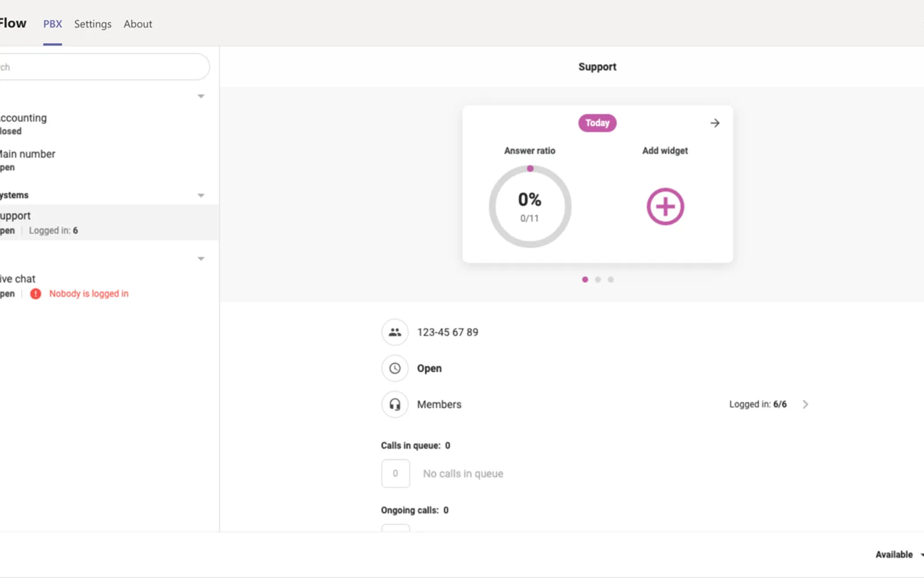This screenshot has width=924, height=578.
Task: Collapse the group above Live chat
Action: click(x=201, y=258)
